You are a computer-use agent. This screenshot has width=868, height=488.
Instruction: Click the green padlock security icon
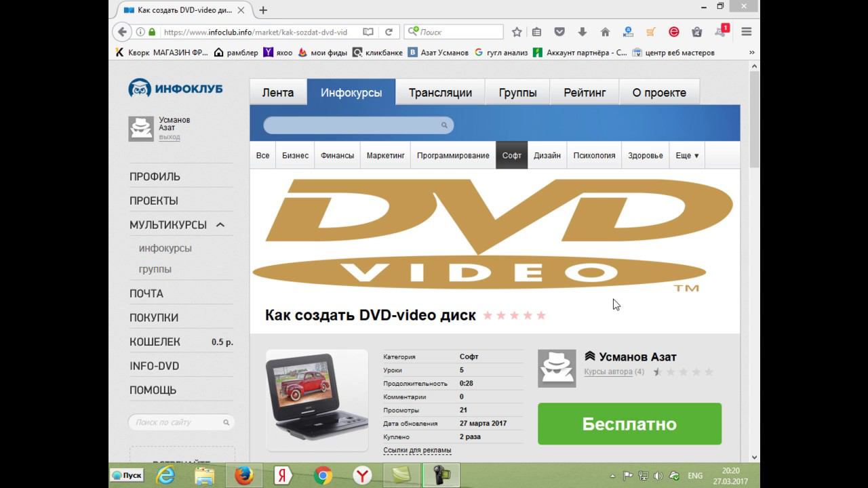152,32
